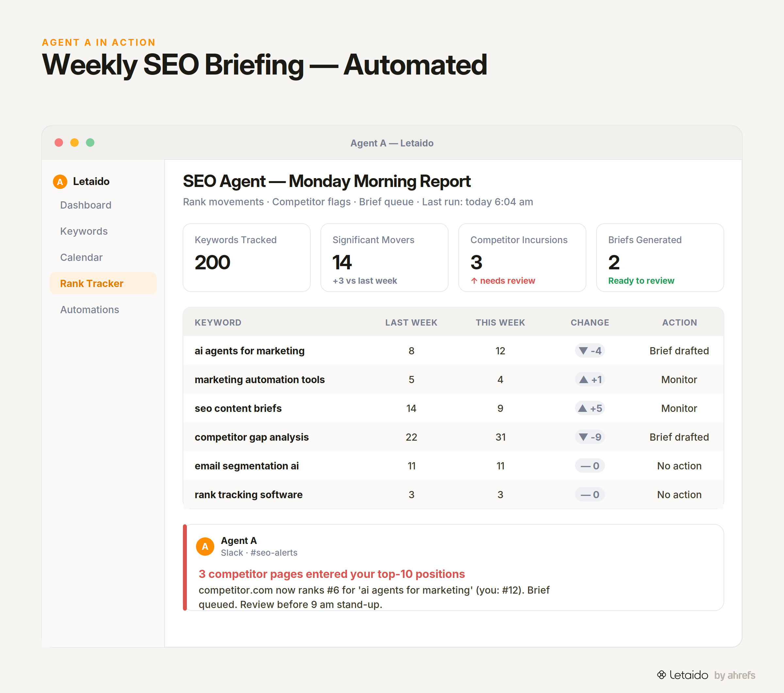Click the Letaido clover logo in footer

(661, 675)
